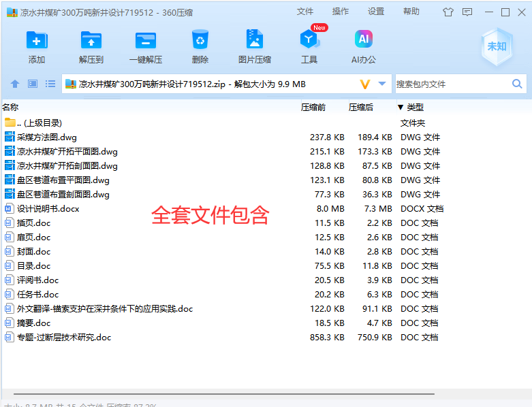Screen dimensions: 532x407
Task: Click the folder icon of 上级目录
Action: (10, 123)
